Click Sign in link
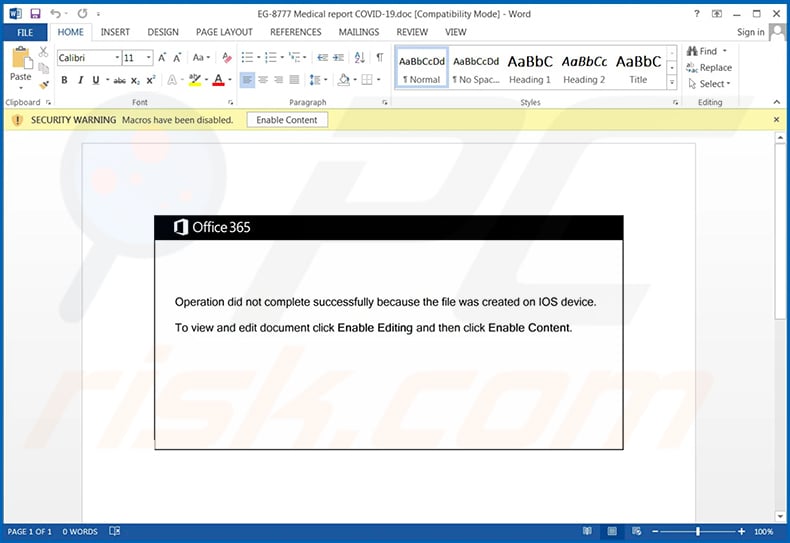Viewport: 790px width, 543px height. [750, 32]
